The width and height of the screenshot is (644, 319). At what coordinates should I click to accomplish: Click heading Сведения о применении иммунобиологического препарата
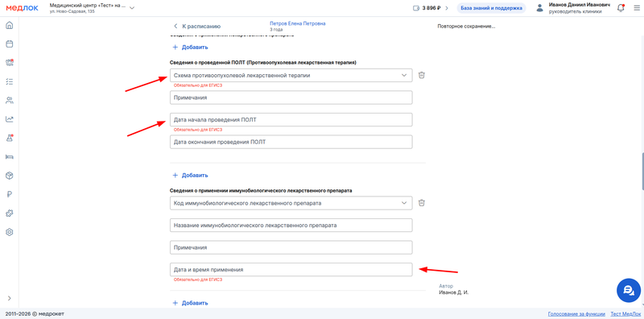[261, 190]
